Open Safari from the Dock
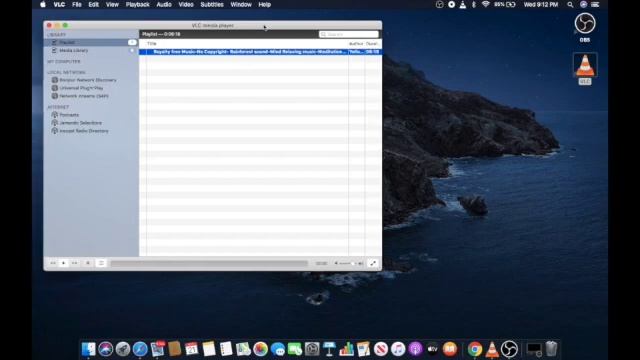This screenshot has width=640, height=360. coord(140,349)
